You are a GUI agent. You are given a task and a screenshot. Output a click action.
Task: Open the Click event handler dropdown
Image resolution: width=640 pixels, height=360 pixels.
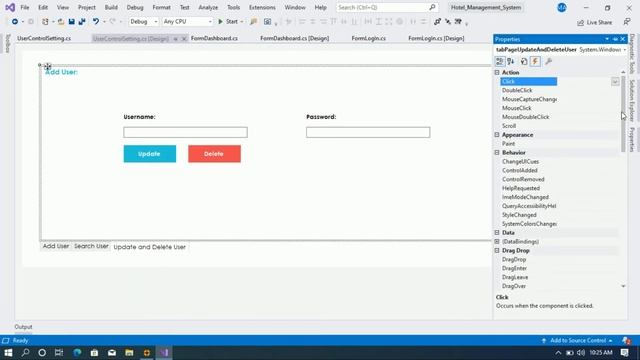[615, 82]
